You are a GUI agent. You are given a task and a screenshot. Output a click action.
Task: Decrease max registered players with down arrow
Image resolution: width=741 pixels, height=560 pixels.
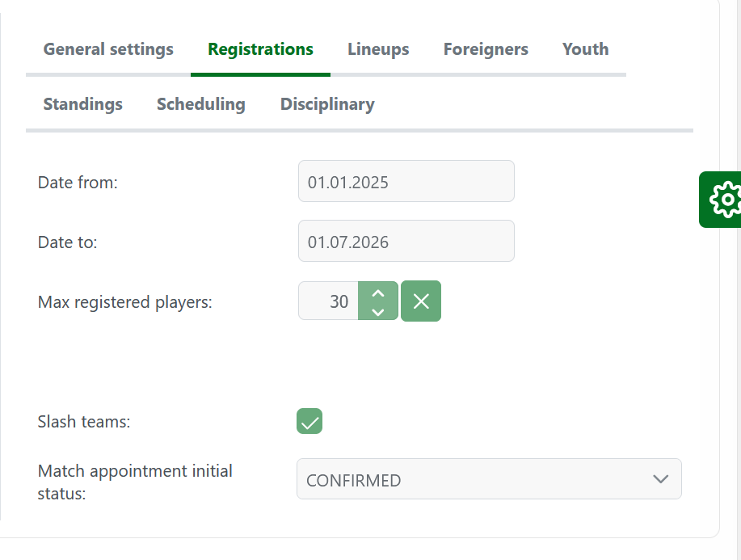(378, 311)
